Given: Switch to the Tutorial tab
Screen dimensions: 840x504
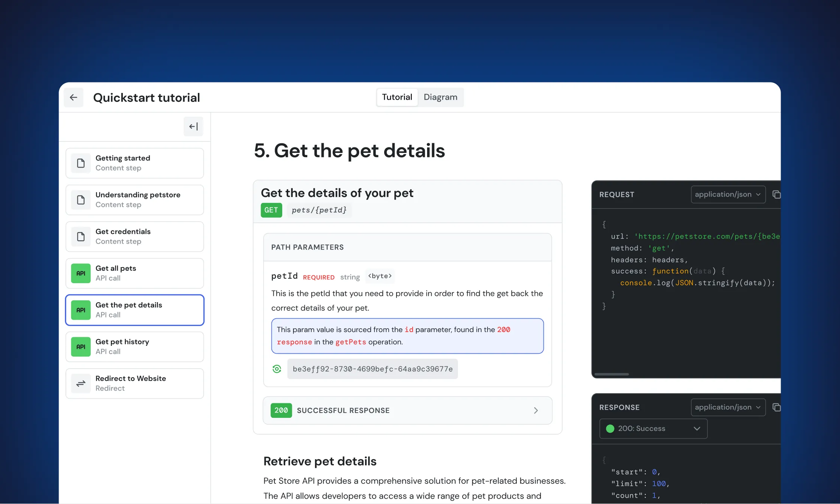Looking at the screenshot, I should [x=397, y=97].
